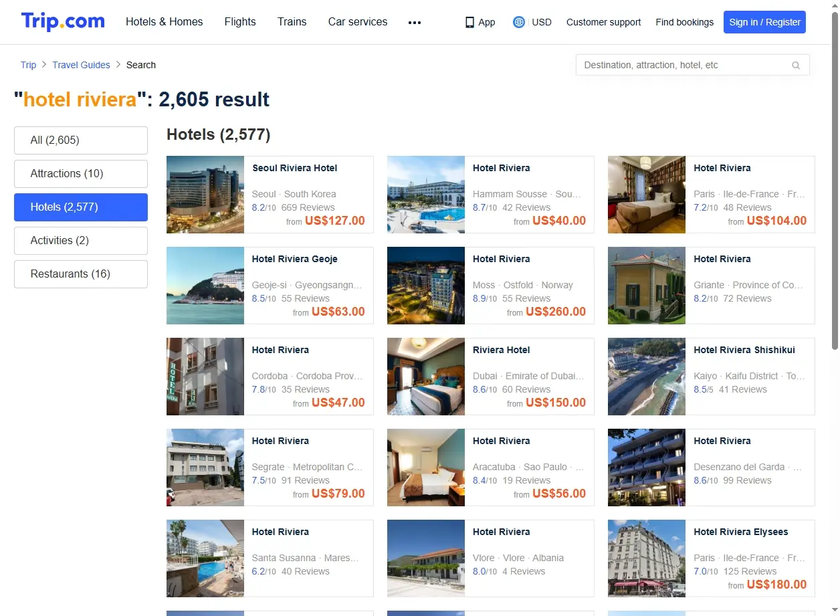Click the US$56.00 price
The height and width of the screenshot is (616, 840).
[559, 494]
